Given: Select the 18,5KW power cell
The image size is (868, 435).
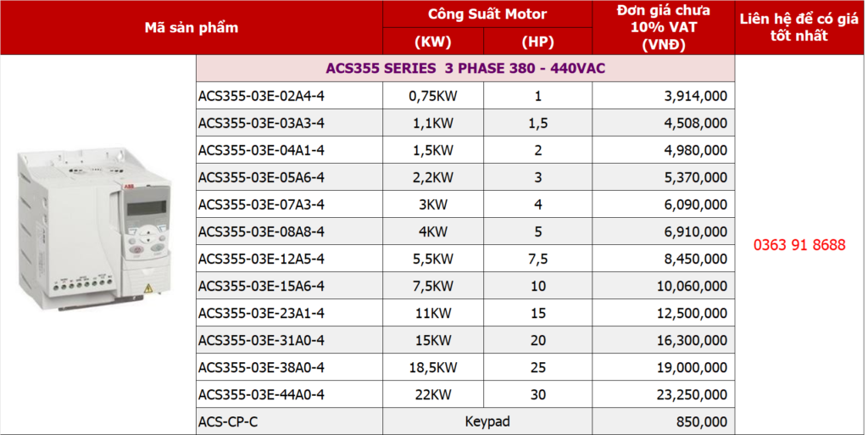Looking at the screenshot, I should (432, 367).
